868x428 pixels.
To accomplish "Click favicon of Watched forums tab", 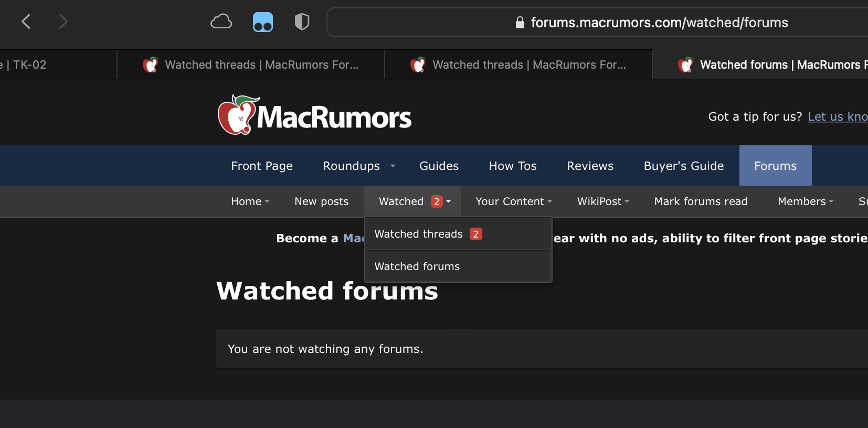I will [x=686, y=65].
